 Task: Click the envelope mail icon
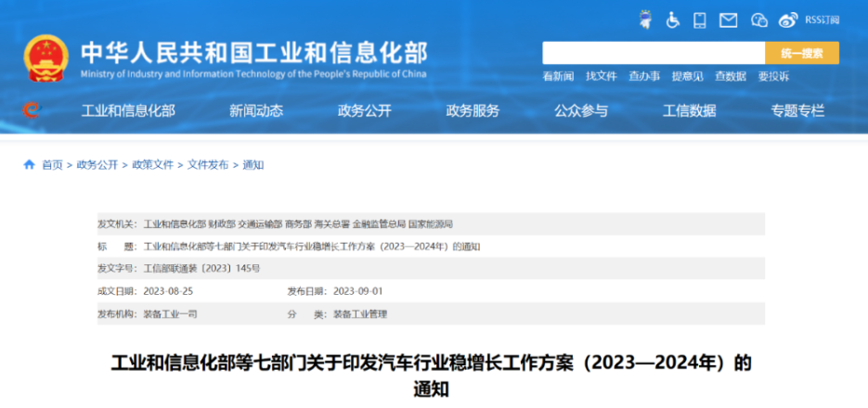tap(729, 19)
